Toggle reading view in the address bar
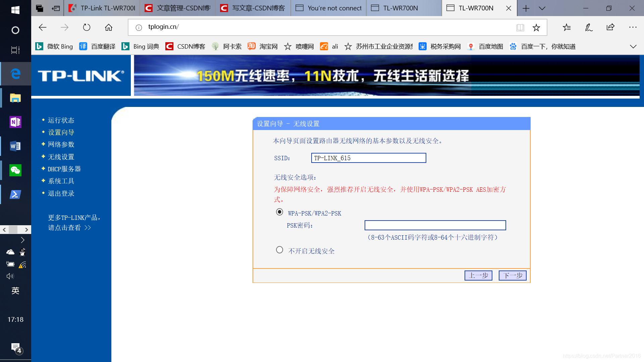Image resolution: width=644 pixels, height=362 pixels. [521, 27]
